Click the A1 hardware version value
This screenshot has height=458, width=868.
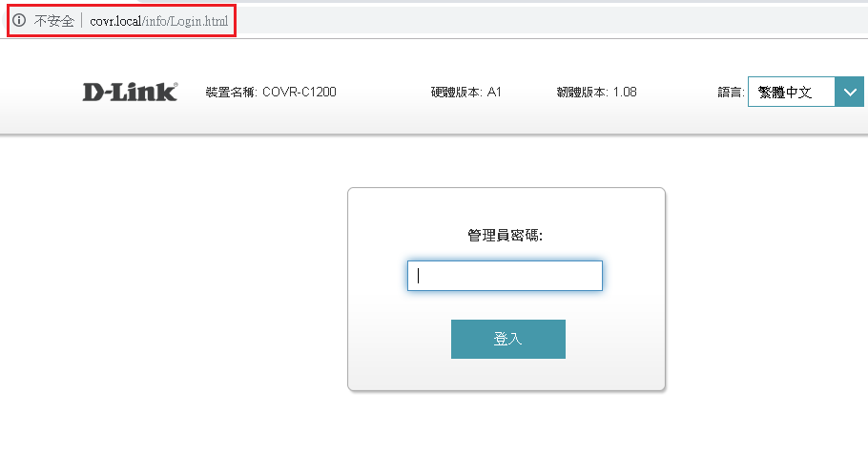pyautogui.click(x=494, y=93)
